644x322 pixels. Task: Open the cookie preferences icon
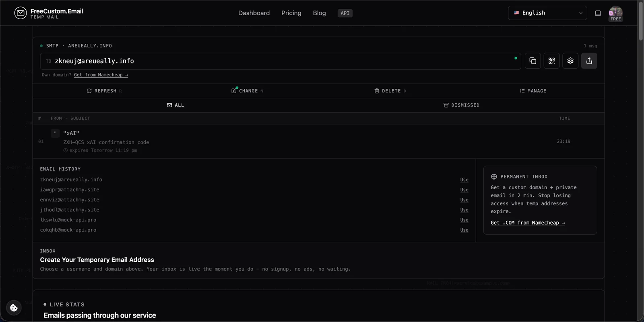[x=14, y=308]
